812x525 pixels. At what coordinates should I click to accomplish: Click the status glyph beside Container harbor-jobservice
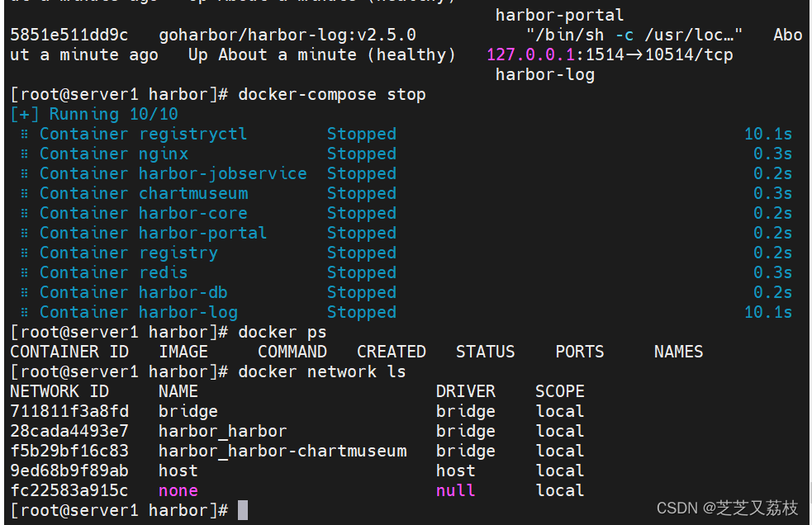(24, 174)
